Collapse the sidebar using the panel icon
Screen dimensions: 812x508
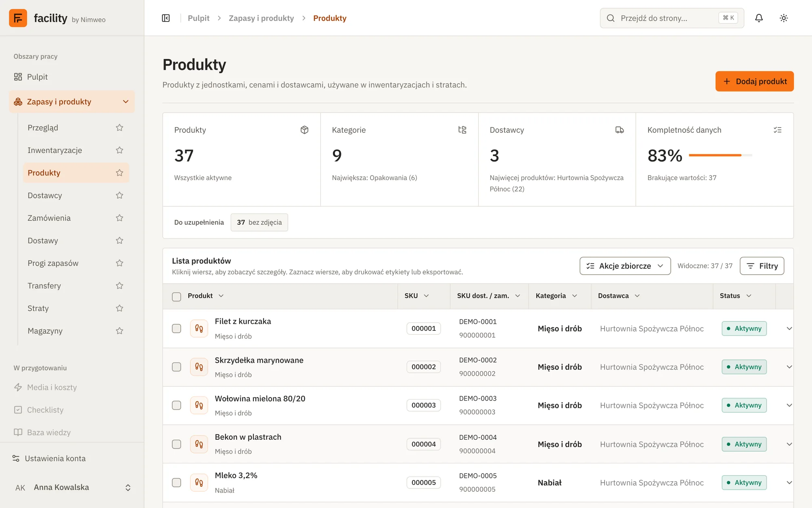click(166, 18)
